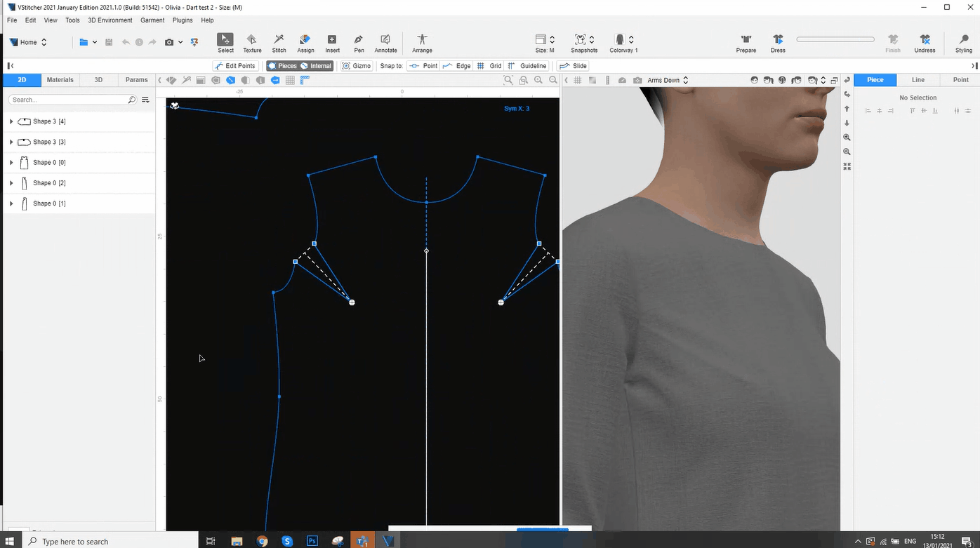Open Chrome from the taskbar

(x=262, y=541)
